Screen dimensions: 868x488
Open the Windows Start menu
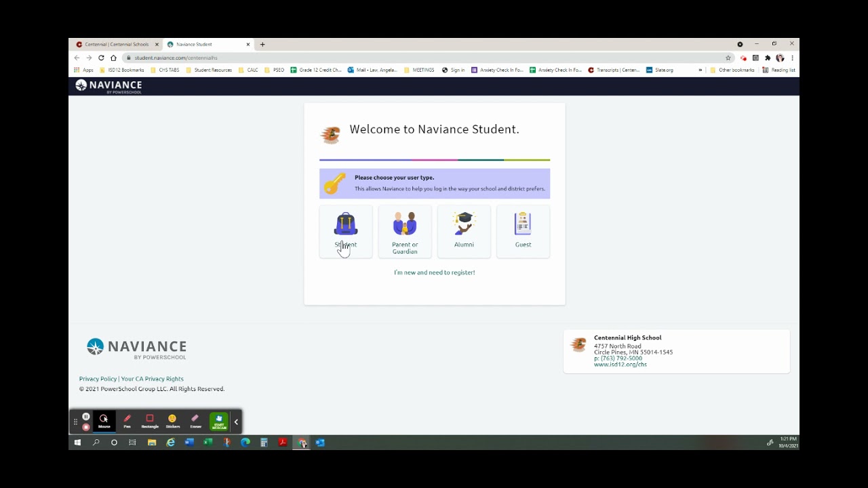coord(77,443)
